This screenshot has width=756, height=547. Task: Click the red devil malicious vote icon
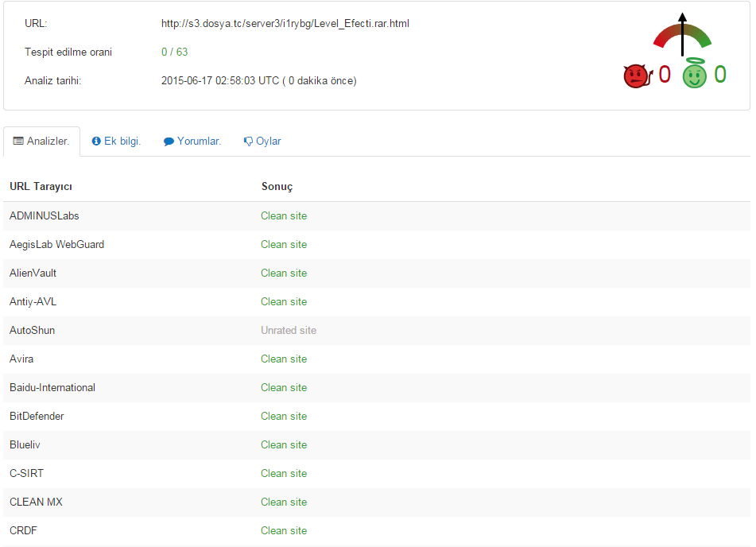coord(638,76)
